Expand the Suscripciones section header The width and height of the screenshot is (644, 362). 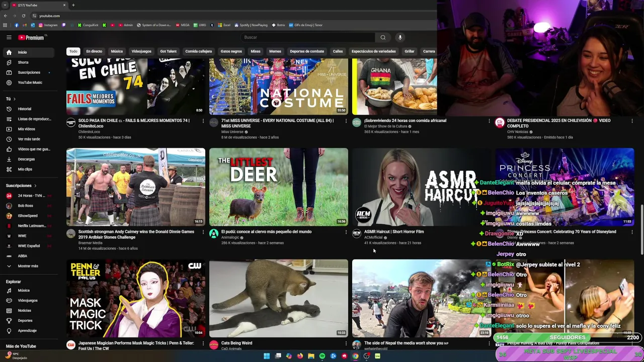click(x=21, y=186)
